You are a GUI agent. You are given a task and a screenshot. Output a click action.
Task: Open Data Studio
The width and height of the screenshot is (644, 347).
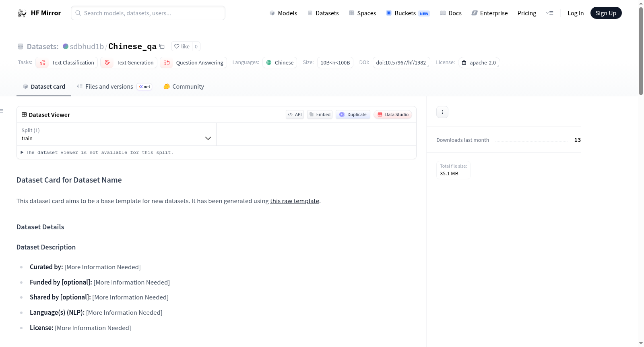(x=393, y=114)
